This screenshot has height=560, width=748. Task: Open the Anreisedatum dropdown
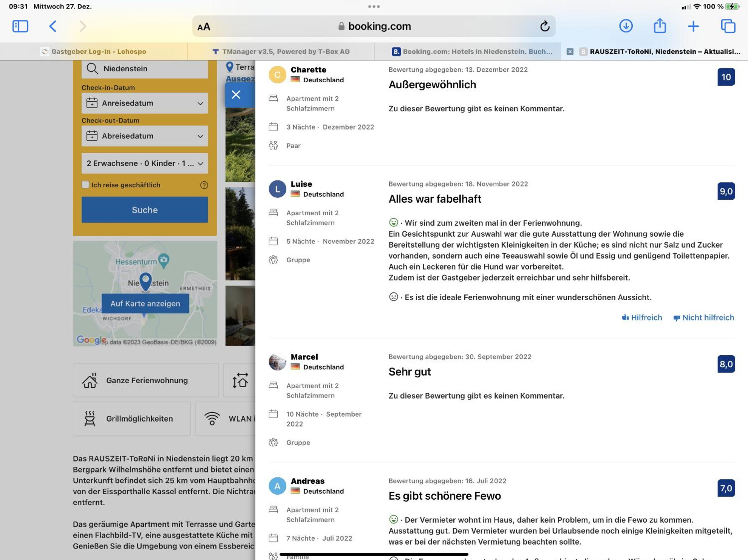(x=145, y=103)
